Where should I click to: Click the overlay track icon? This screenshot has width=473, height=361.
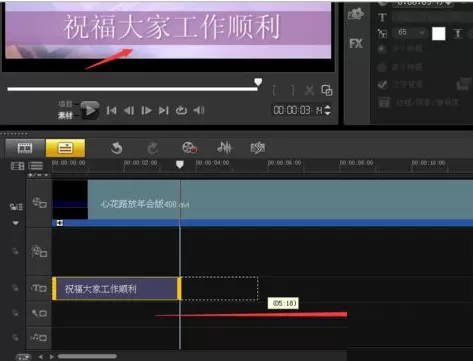39,251
